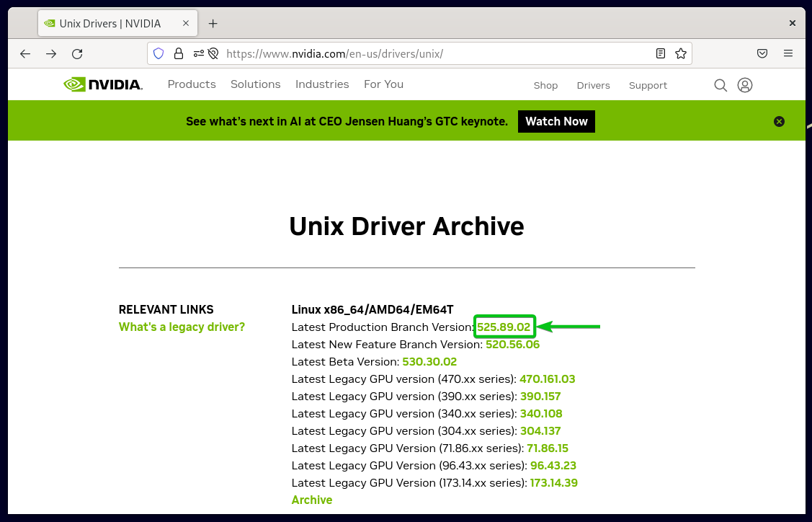Image resolution: width=812 pixels, height=522 pixels.
Task: Open the What's a legacy driver link
Action: click(x=182, y=327)
